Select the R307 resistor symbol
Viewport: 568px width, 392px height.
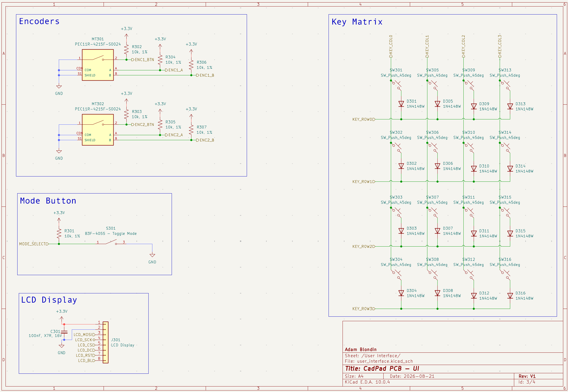[x=191, y=130]
